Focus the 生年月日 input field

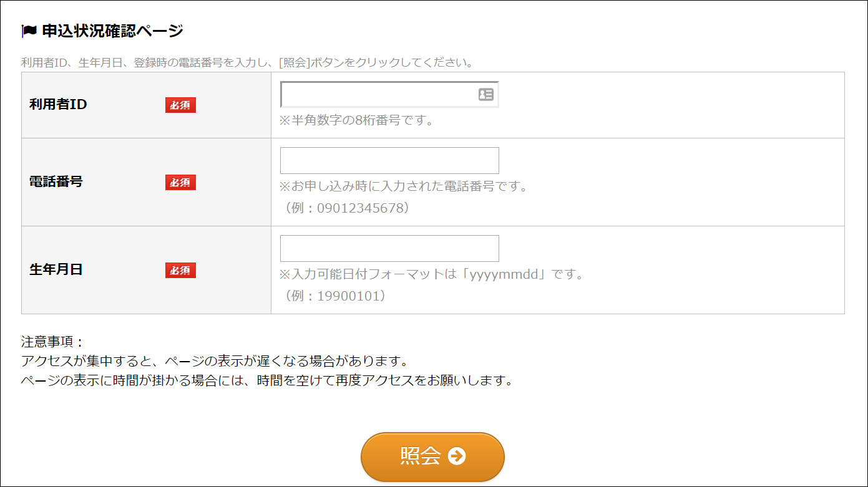click(389, 249)
